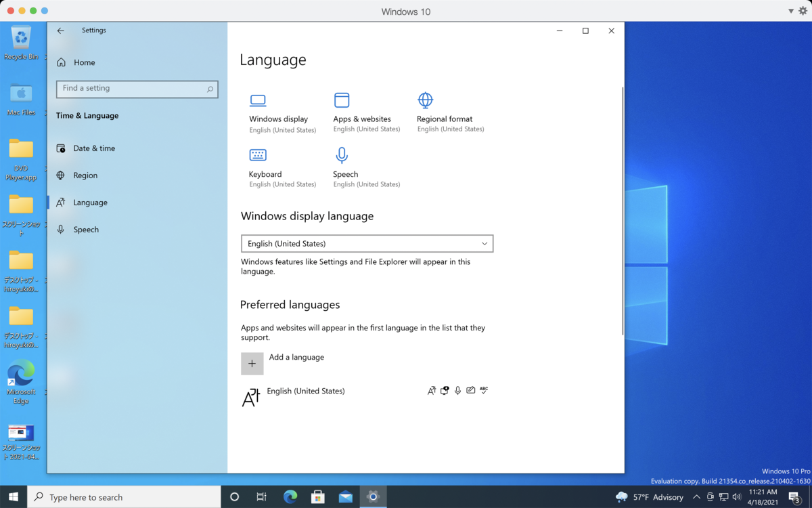Click the Add a language plus button
This screenshot has height=508, width=812.
[252, 364]
